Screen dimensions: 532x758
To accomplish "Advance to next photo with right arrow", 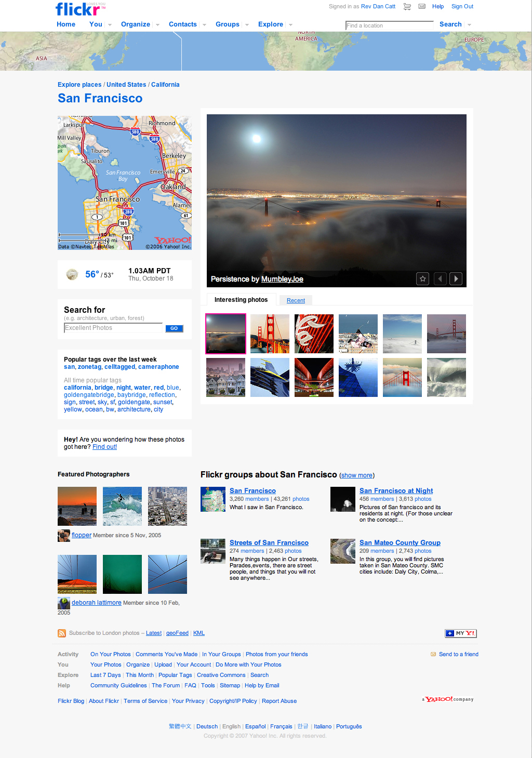I will coord(456,279).
